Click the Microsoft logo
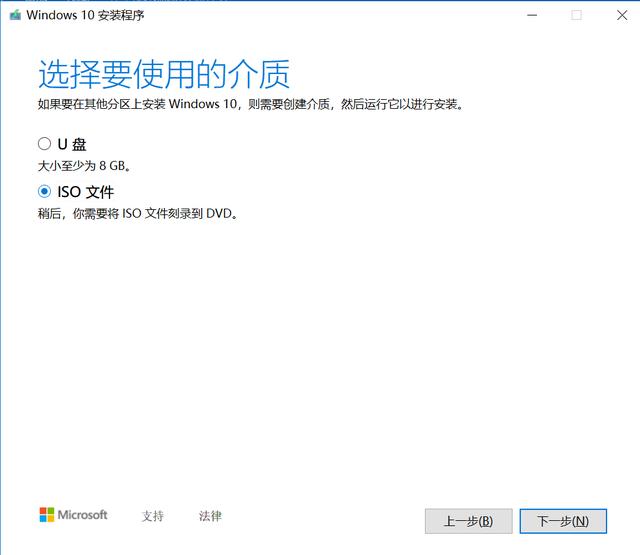The height and width of the screenshot is (555, 640). (x=73, y=515)
